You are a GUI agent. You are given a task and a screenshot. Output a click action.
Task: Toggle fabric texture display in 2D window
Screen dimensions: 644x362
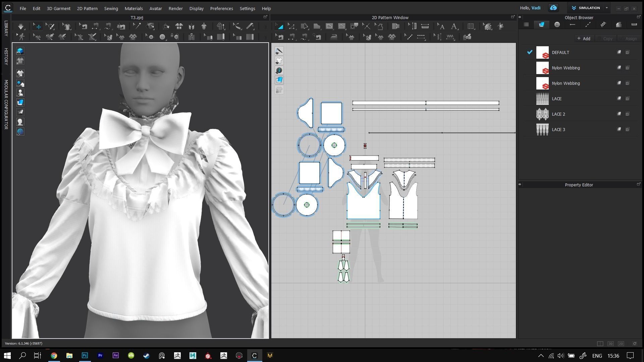click(x=279, y=80)
